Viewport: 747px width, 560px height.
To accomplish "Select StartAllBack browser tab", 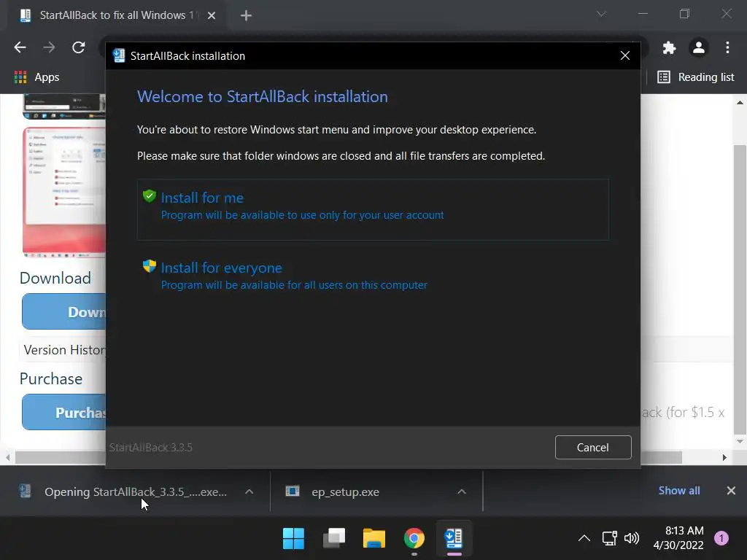I will 116,15.
